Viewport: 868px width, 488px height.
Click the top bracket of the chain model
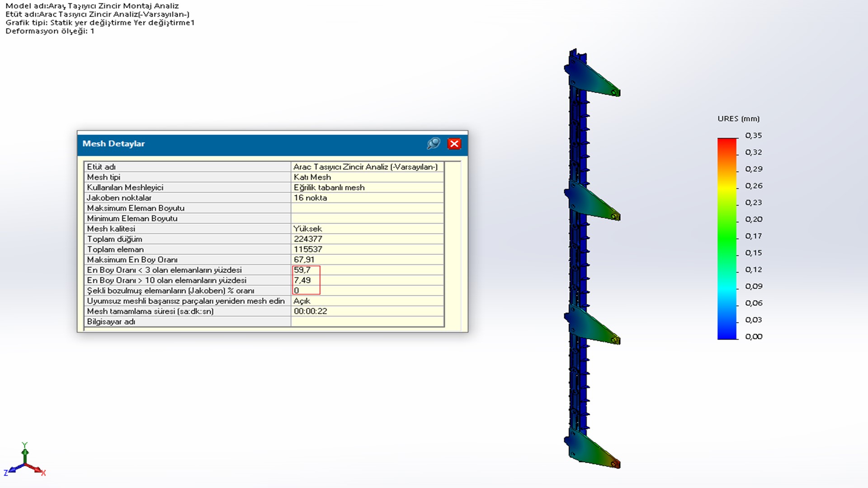[591, 78]
